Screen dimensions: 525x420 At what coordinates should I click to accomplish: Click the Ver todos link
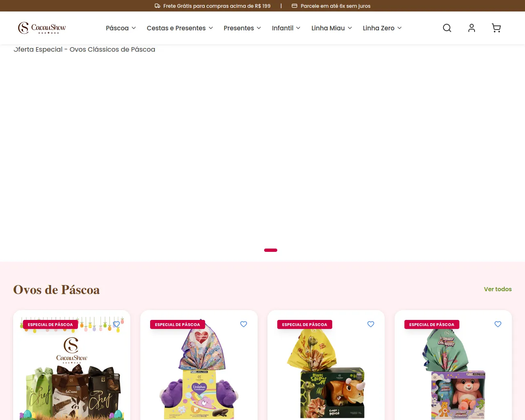pyautogui.click(x=498, y=289)
